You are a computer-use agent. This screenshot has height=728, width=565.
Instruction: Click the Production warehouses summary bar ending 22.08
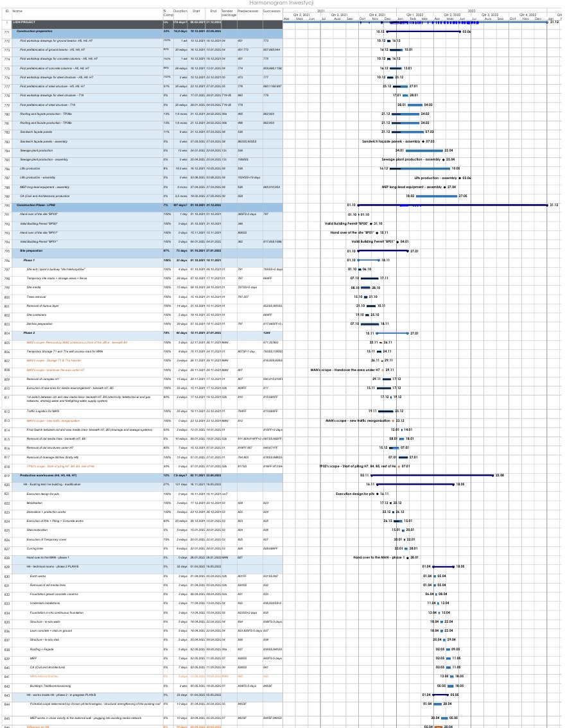pyautogui.click(x=431, y=476)
